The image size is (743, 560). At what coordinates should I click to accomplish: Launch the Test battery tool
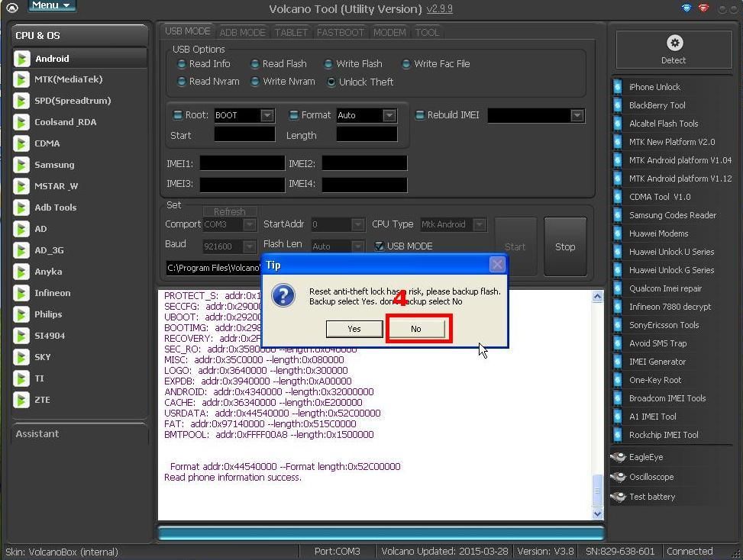(619, 497)
